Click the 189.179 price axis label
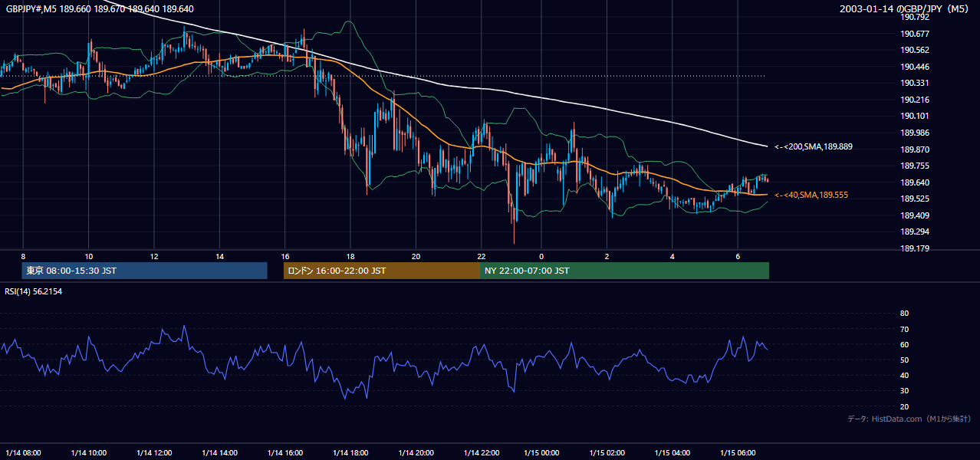The width and height of the screenshot is (980, 460). pyautogui.click(x=914, y=248)
